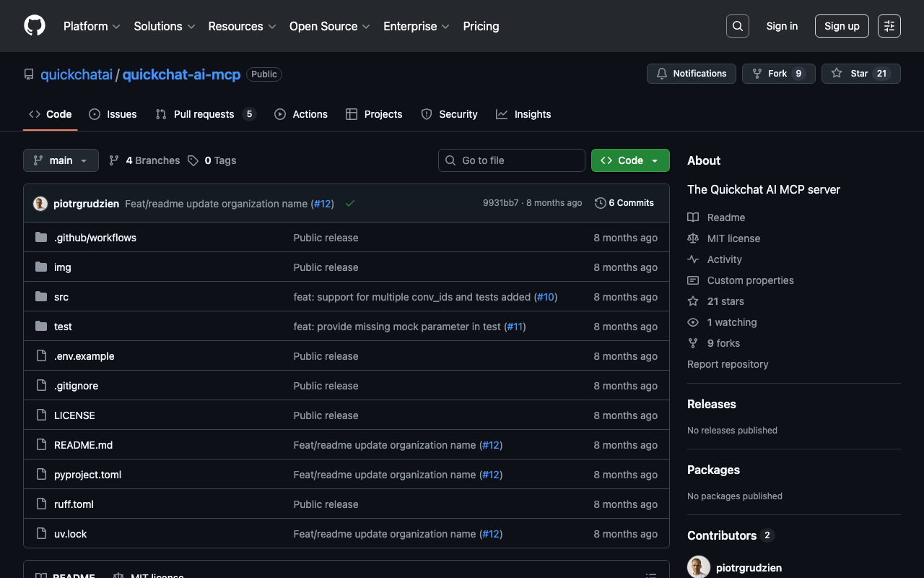Image resolution: width=924 pixels, height=578 pixels.
Task: Switch to the Pull requests tab
Action: [204, 114]
